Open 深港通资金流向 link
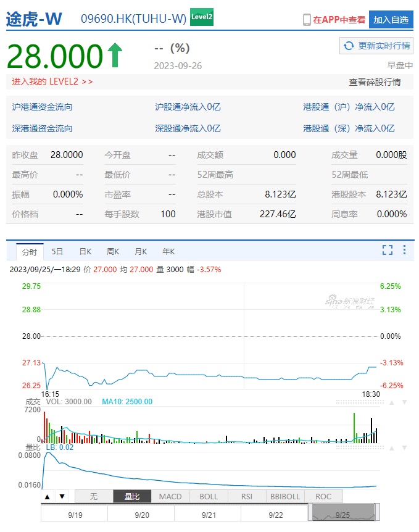 (x=42, y=128)
